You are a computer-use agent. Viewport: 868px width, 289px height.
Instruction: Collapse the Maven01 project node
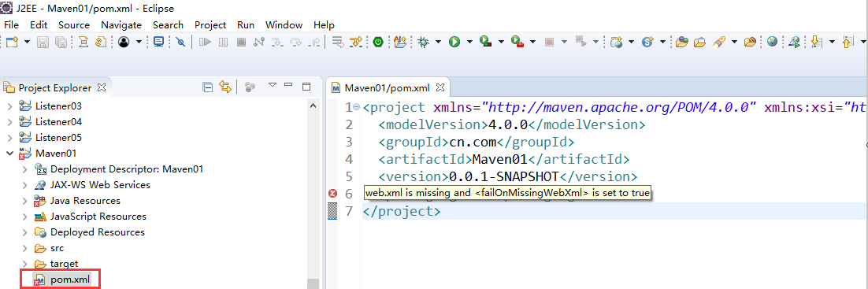point(9,154)
